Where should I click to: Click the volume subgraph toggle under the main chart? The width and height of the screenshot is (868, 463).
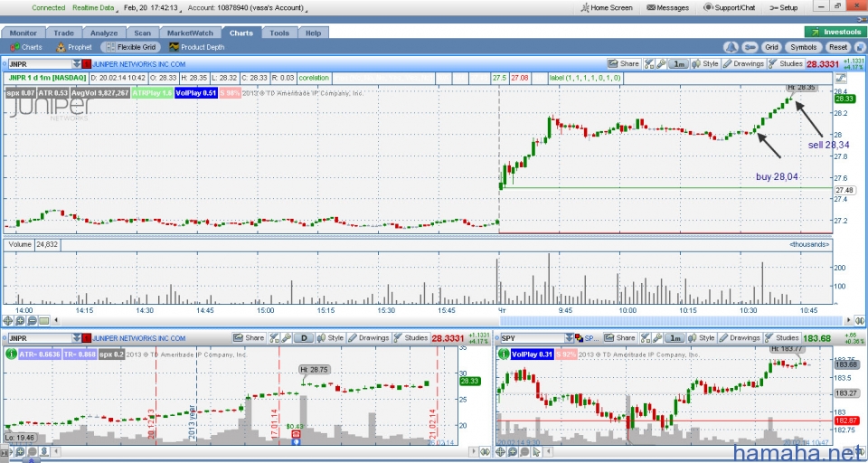point(44,320)
